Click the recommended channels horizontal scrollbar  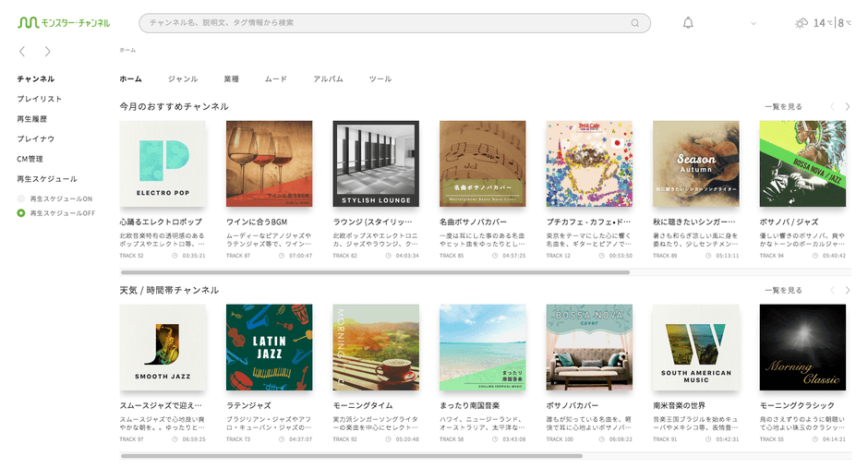click(x=375, y=272)
